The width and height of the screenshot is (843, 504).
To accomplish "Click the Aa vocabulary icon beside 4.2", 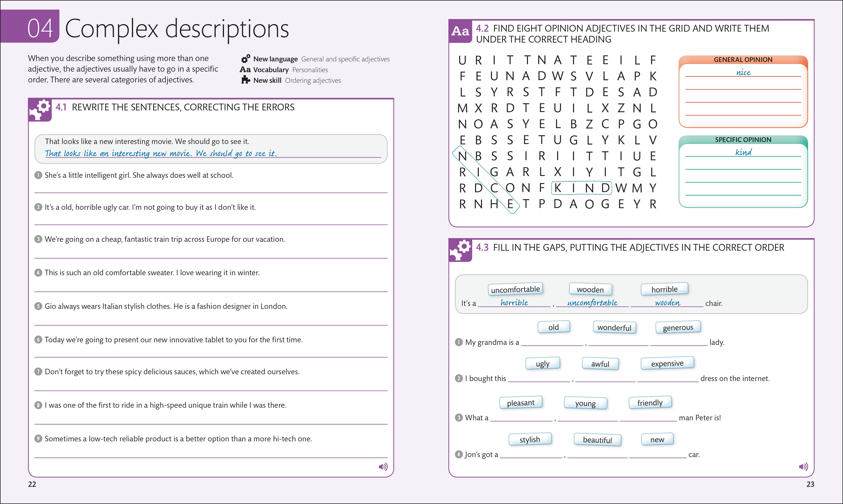I will click(460, 31).
